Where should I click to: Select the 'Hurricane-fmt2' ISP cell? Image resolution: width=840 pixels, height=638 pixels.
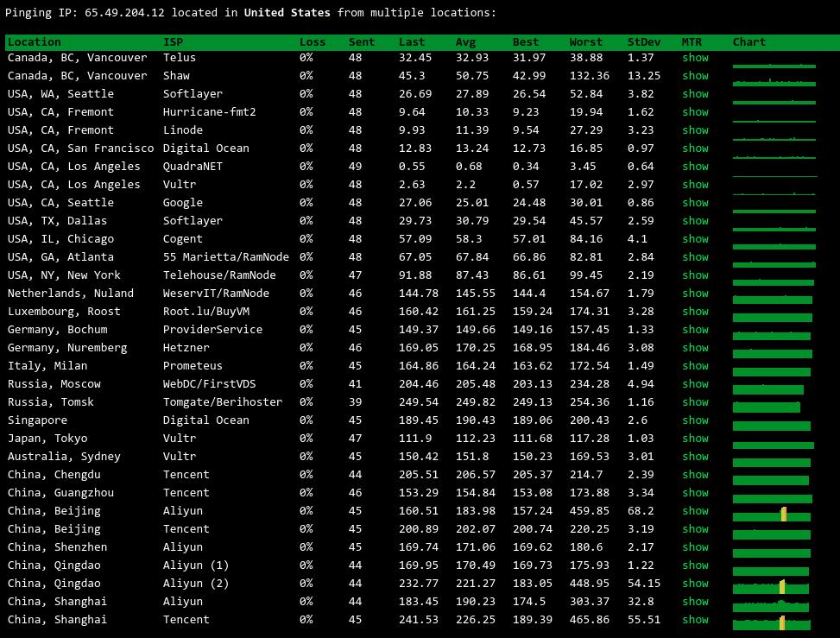point(210,112)
